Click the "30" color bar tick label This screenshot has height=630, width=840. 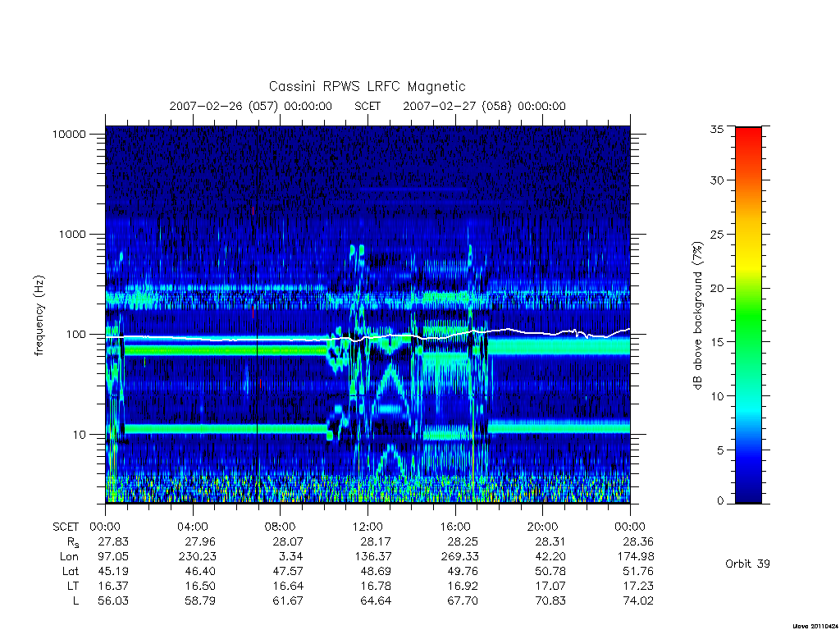pos(716,180)
